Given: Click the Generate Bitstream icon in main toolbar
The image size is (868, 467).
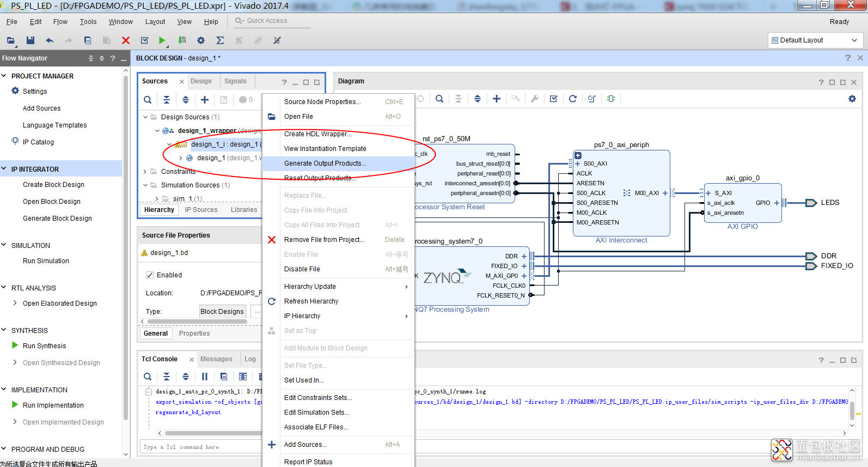Looking at the screenshot, I should (182, 40).
